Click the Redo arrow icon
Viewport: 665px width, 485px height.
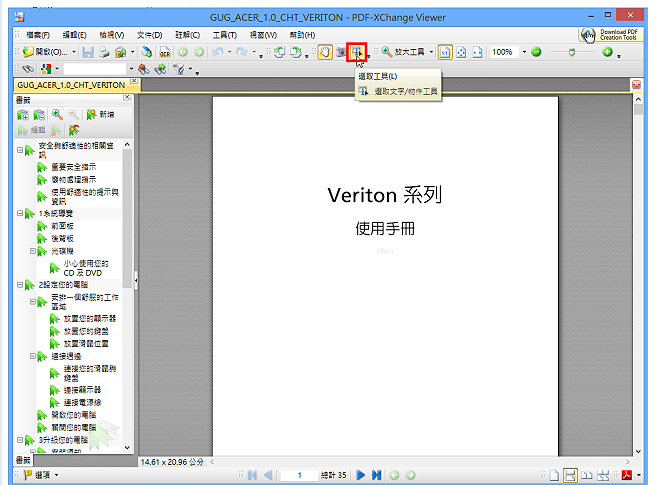coord(242,52)
